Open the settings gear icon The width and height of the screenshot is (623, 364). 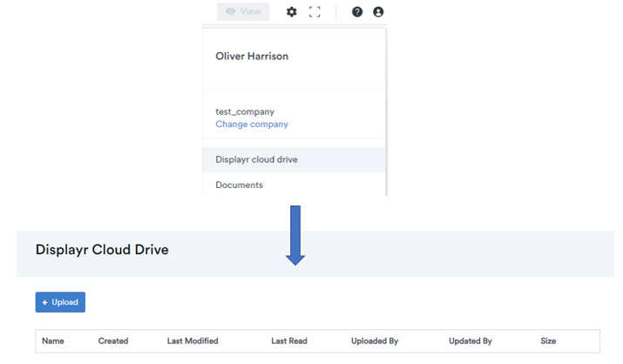[x=292, y=12]
